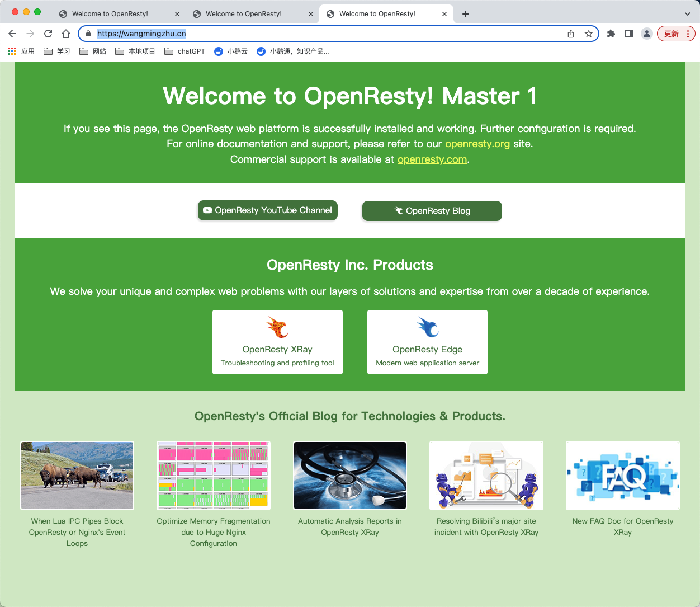This screenshot has width=700, height=607.
Task: Open the bison on road thumbnail
Action: (77, 476)
